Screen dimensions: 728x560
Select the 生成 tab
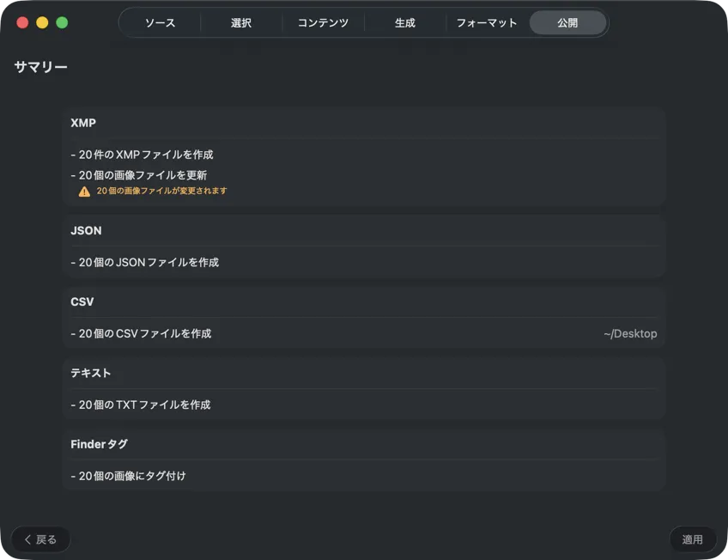coord(404,23)
